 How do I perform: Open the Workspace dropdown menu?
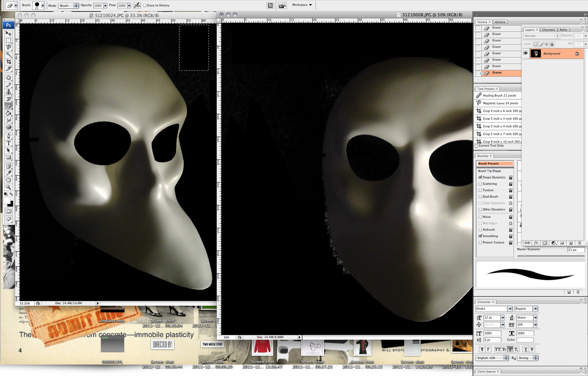tap(302, 5)
